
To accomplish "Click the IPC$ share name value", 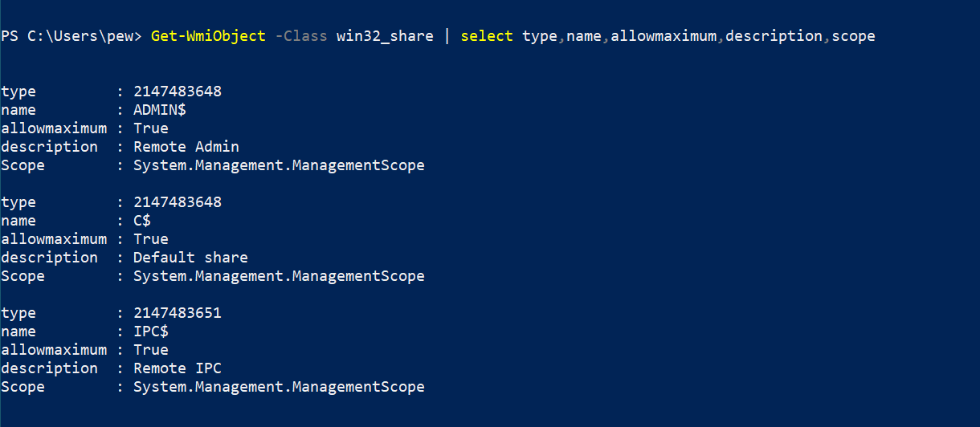I will click(x=151, y=331).
